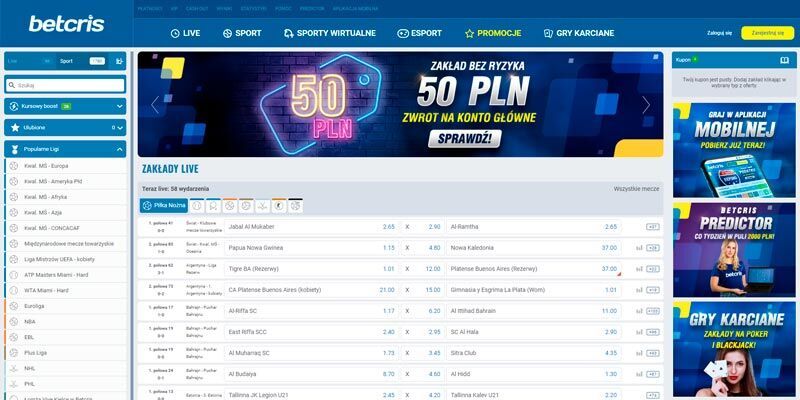Open the LIVE clock icon section

coord(175,33)
